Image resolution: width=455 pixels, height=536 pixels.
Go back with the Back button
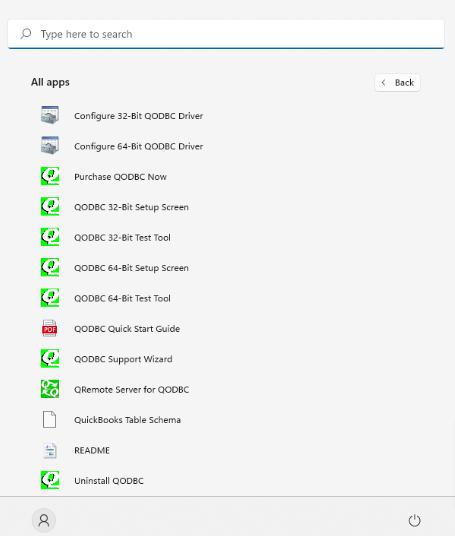point(397,82)
